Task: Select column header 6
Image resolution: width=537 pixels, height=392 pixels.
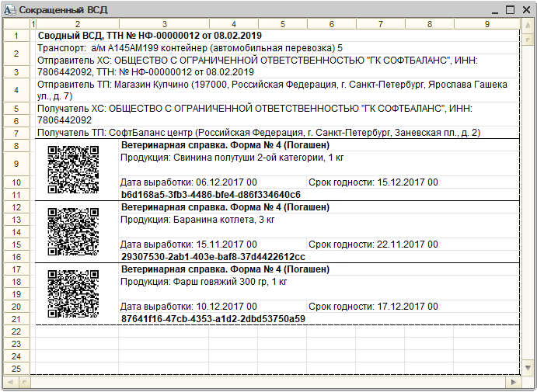Action: click(x=332, y=24)
